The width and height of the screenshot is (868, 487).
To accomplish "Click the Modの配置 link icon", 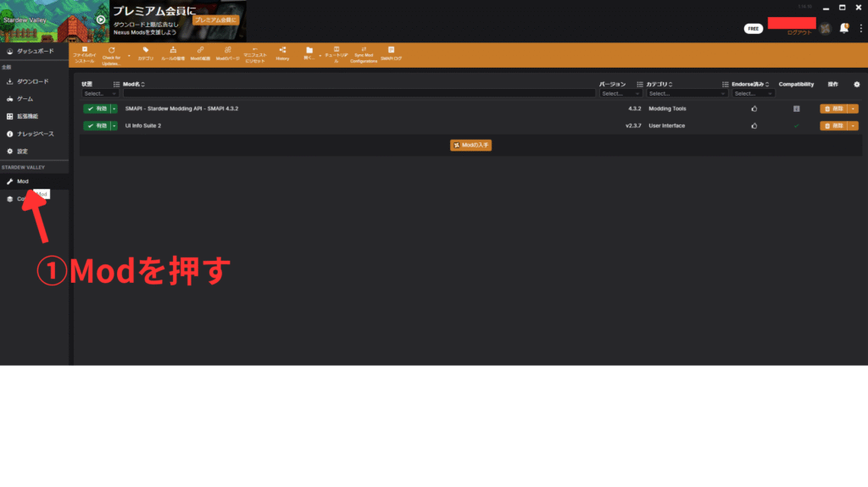I will [200, 54].
